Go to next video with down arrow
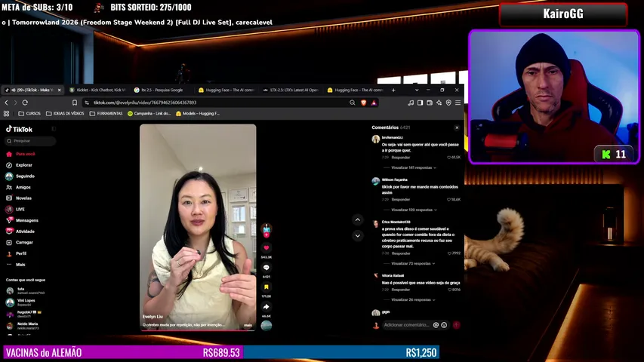 358,235
